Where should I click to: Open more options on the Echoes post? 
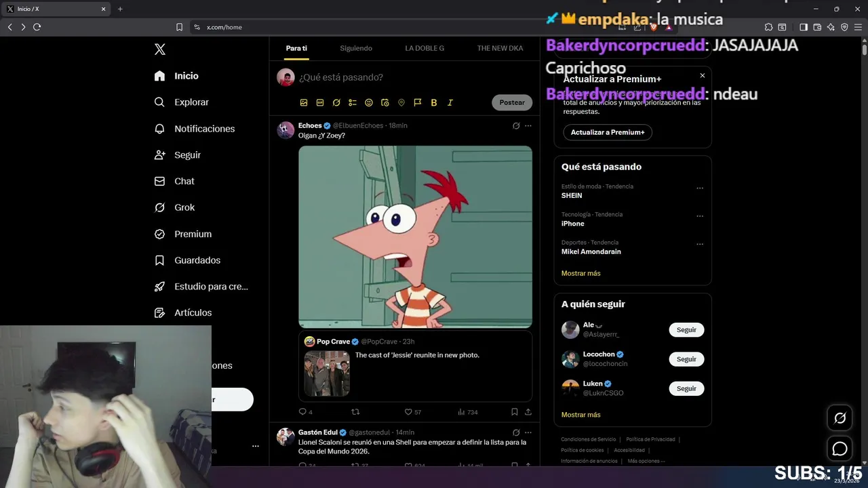coord(528,125)
